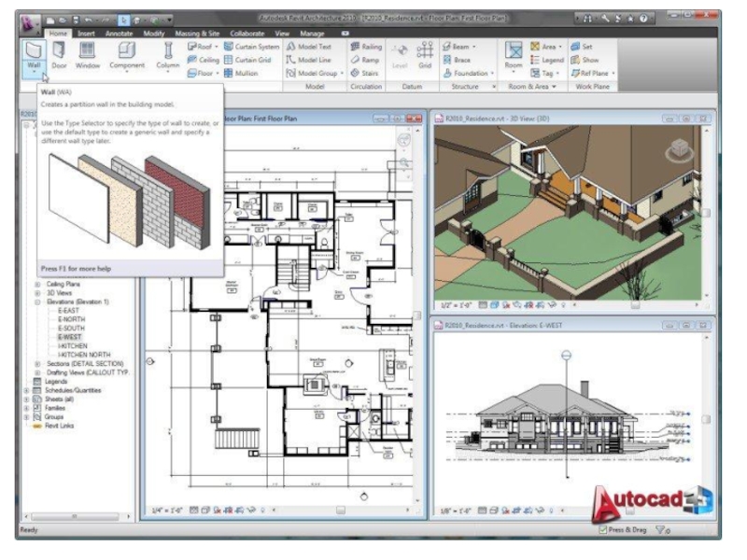Viewport: 747px width, 560px height.
Task: Open the E-SOUTH elevation view
Action: point(72,329)
